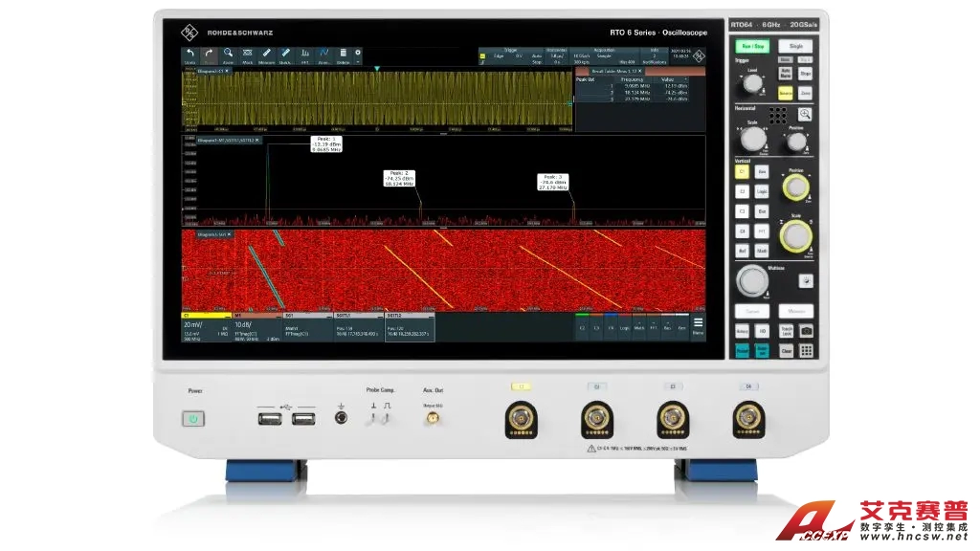This screenshot has width=980, height=551.
Task: Select the Zoom magnifier tool in the screen toolbar
Action: click(228, 55)
